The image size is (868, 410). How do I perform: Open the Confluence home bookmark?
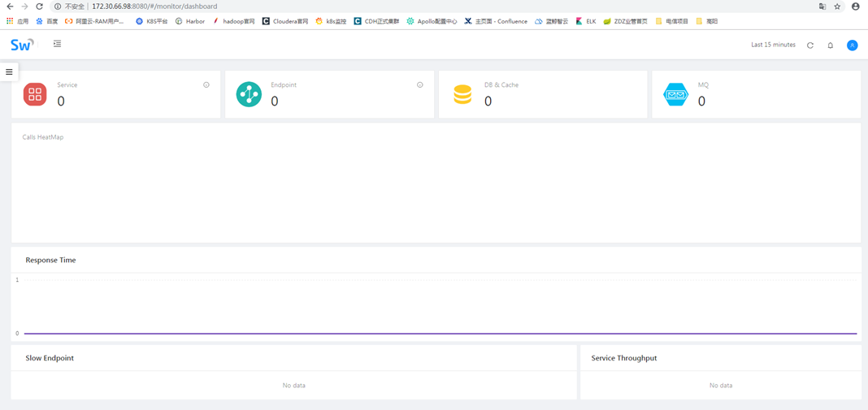pos(496,21)
